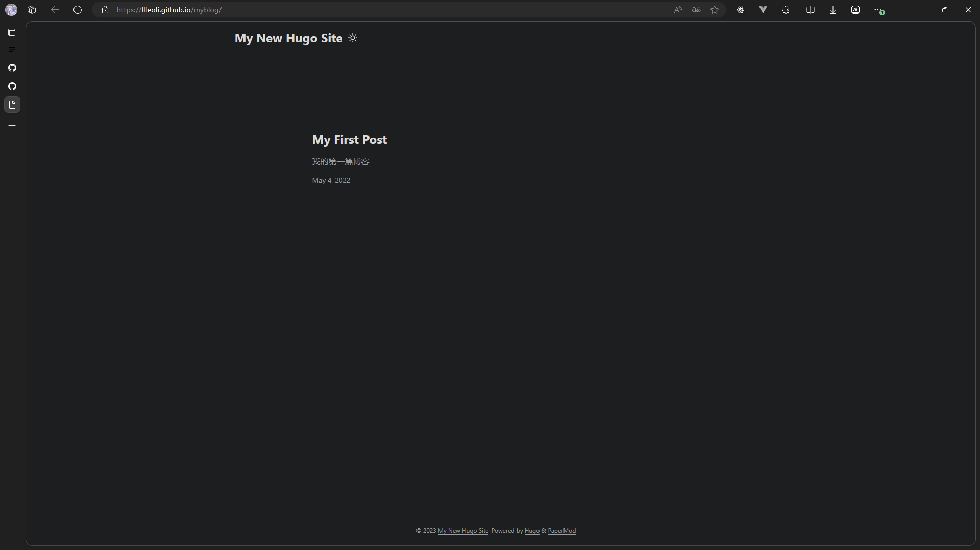Reload the current page
This screenshot has height=550, width=980.
78,10
